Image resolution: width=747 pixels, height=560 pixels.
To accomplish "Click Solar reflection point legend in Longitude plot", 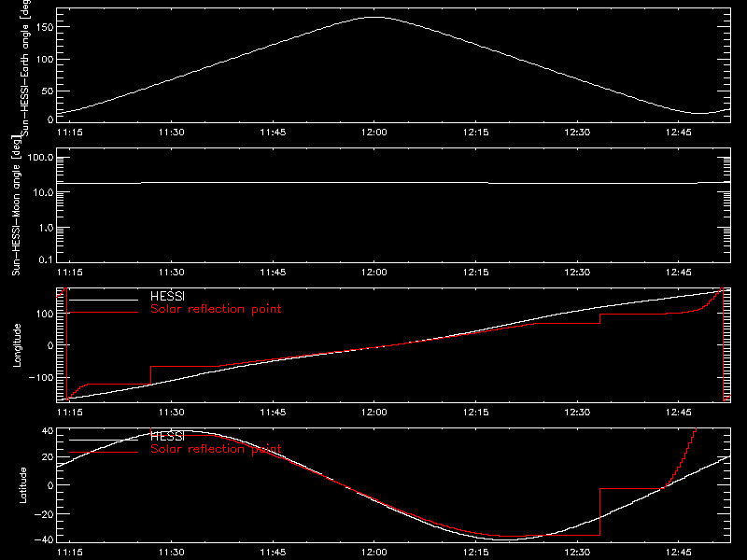I will pos(216,309).
